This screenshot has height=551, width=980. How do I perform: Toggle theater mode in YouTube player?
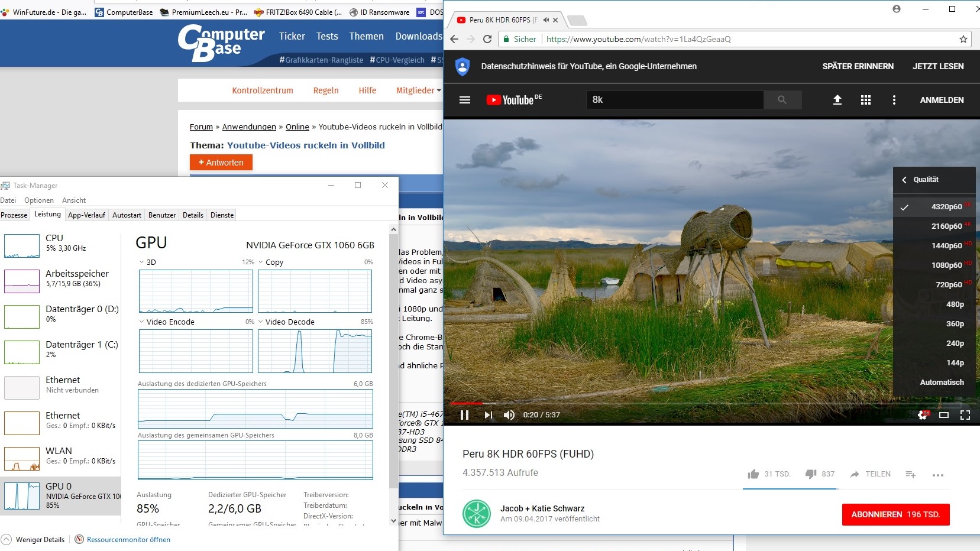[944, 415]
